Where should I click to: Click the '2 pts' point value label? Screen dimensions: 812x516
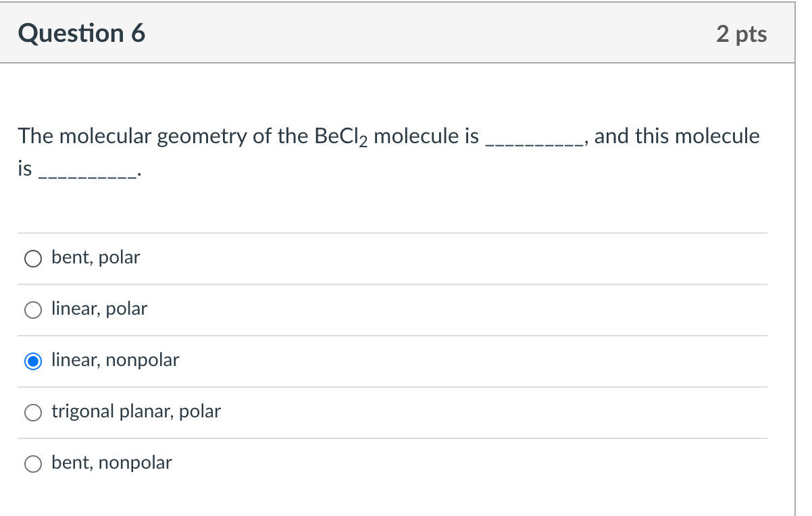pyautogui.click(x=742, y=34)
